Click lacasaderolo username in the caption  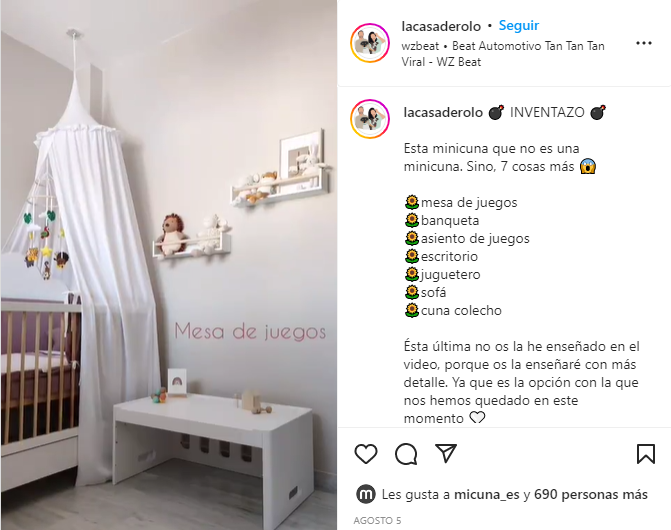click(443, 113)
